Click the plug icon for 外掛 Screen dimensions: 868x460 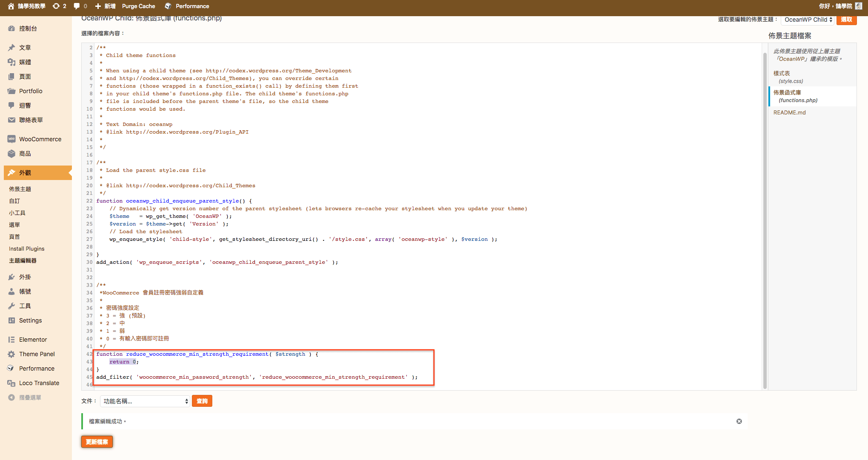pyautogui.click(x=11, y=277)
